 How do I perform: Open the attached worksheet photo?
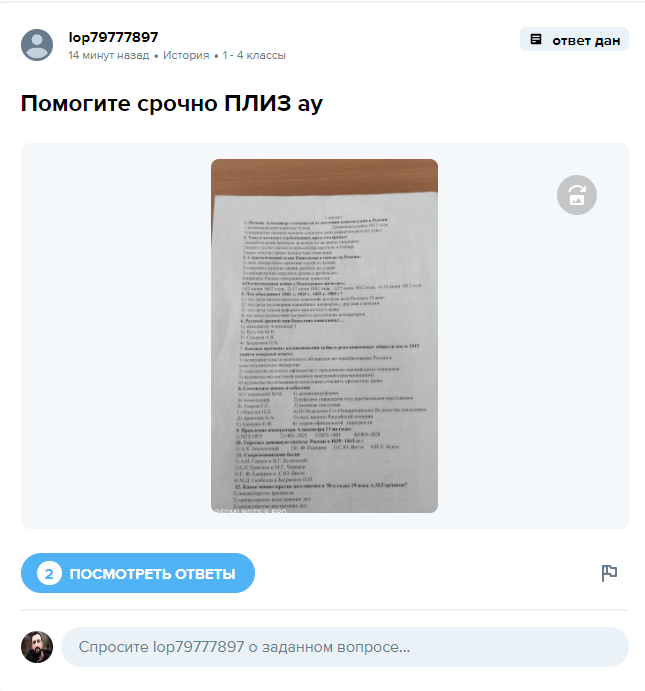pos(324,336)
